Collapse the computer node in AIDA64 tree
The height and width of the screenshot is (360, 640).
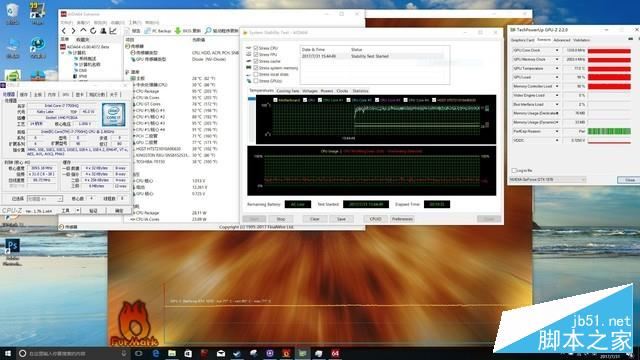coord(63,53)
